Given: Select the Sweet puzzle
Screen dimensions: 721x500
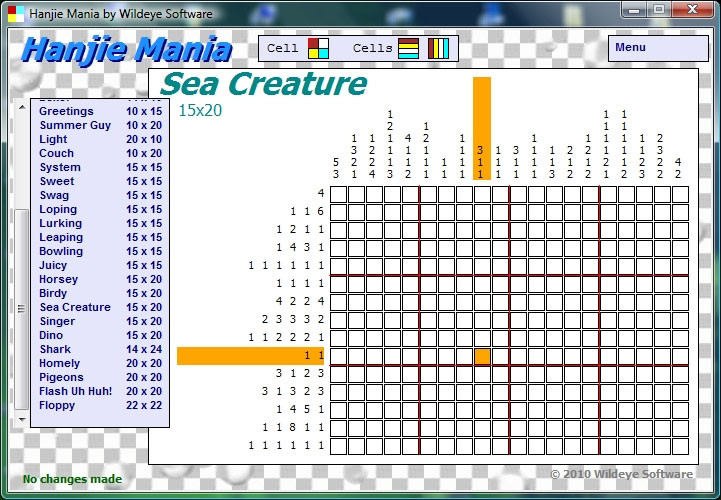Looking at the screenshot, I should 100,181.
